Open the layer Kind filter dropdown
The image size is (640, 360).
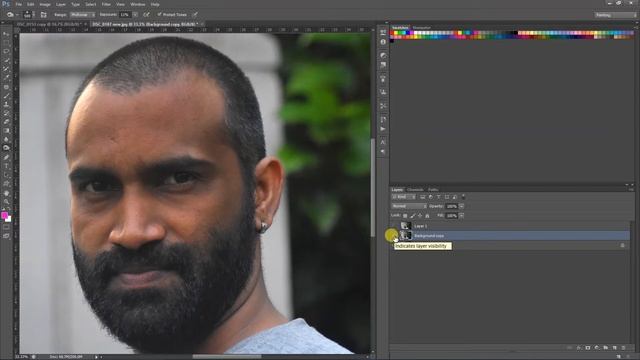point(404,197)
